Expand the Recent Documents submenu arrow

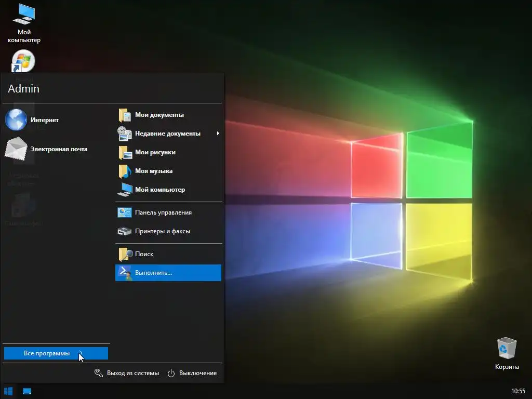(218, 134)
